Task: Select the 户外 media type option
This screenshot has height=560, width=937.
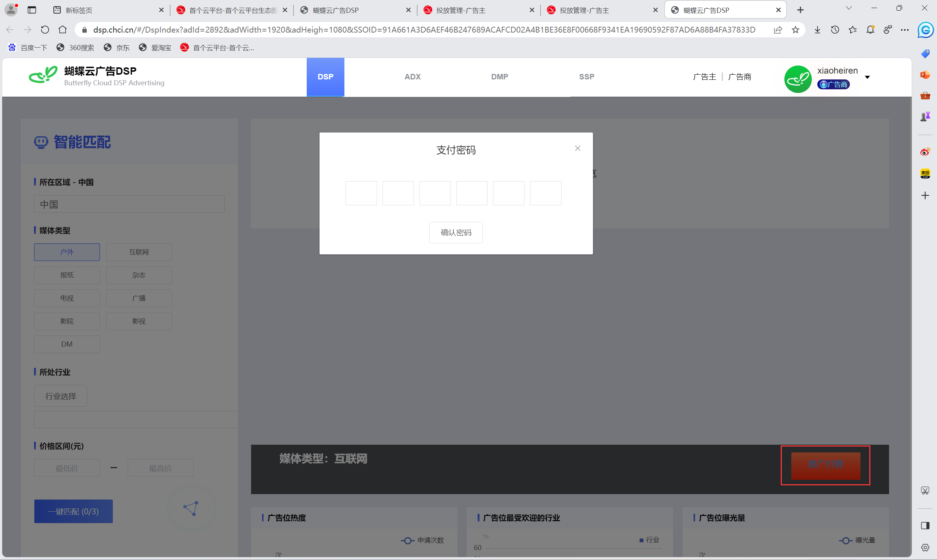Action: pos(67,252)
